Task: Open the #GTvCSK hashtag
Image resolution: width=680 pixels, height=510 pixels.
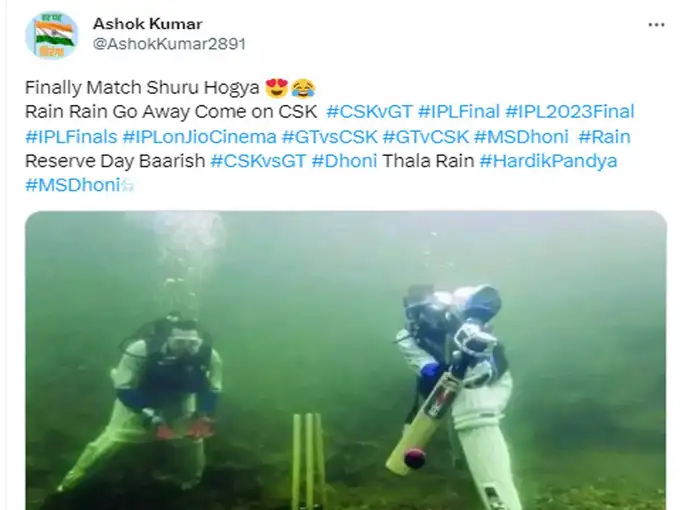Action: point(426,137)
